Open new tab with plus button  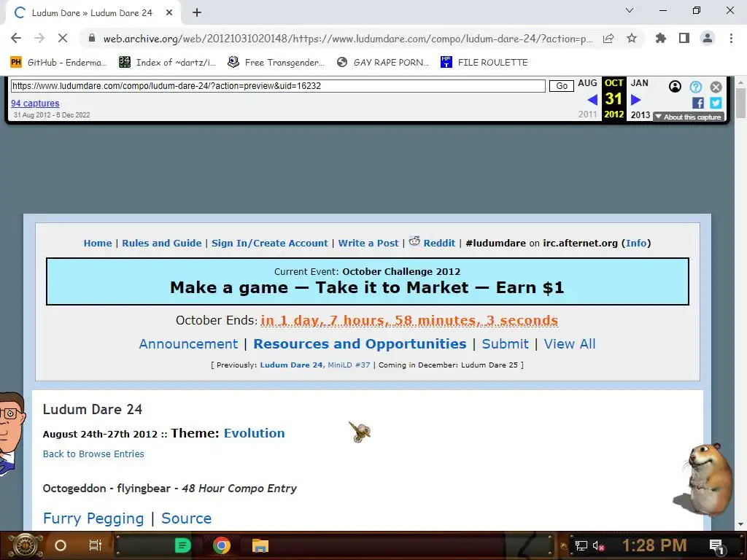(197, 13)
